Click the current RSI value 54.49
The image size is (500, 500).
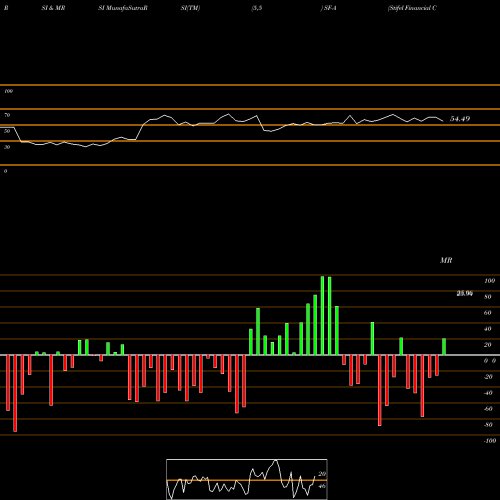460,119
